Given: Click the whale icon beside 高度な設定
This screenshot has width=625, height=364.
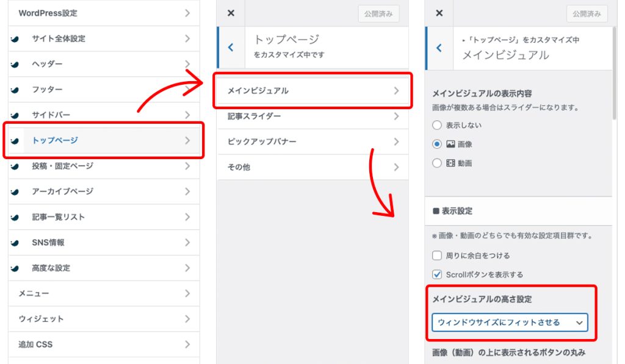Looking at the screenshot, I should pos(15,268).
